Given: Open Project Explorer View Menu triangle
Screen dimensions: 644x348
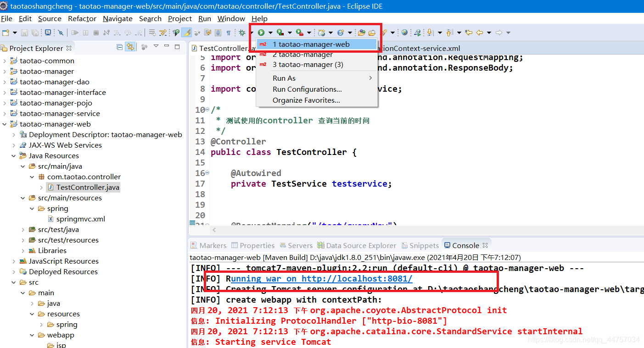Looking at the screenshot, I should click(156, 46).
